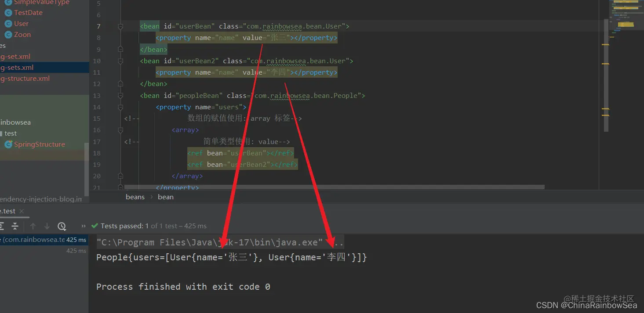Click the ref bean userBean2 on line 19
The width and height of the screenshot is (644, 313).
(x=243, y=165)
